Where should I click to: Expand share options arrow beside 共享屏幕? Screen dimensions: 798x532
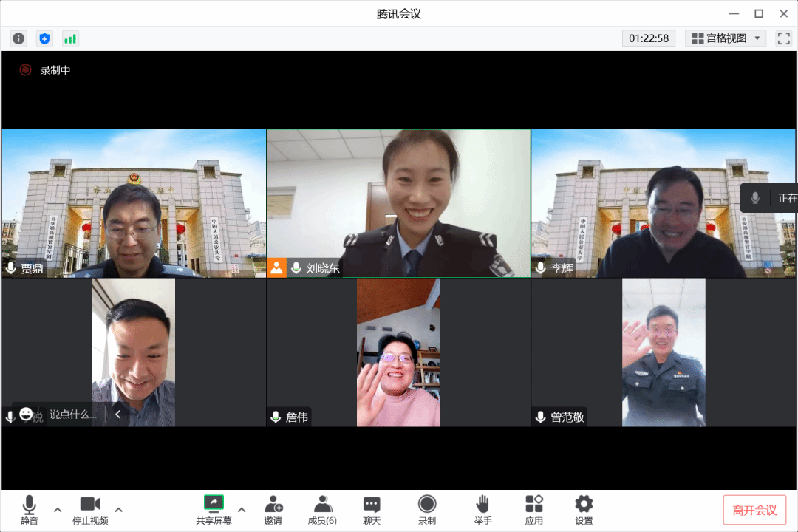(242, 510)
